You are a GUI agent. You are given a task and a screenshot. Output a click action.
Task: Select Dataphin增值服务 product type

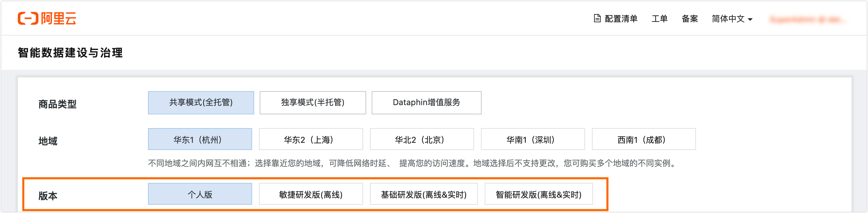(x=426, y=103)
